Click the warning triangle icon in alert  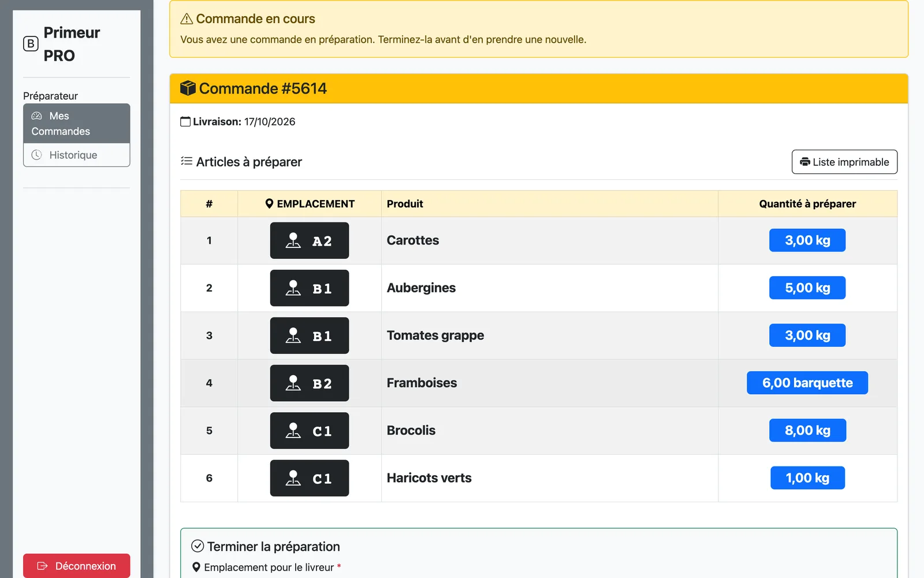(x=187, y=19)
